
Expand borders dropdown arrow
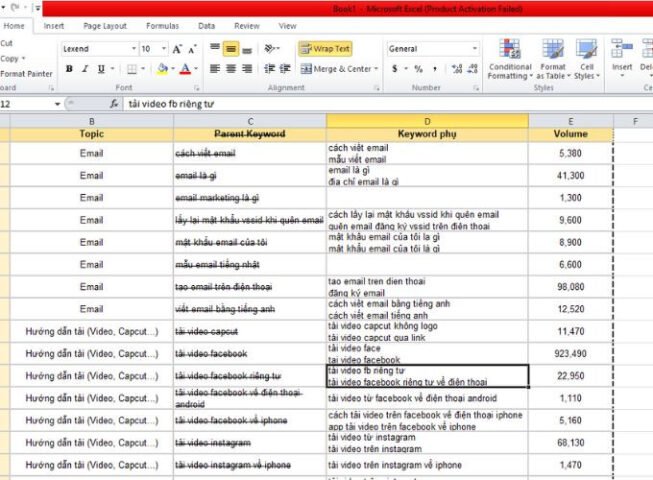point(143,69)
